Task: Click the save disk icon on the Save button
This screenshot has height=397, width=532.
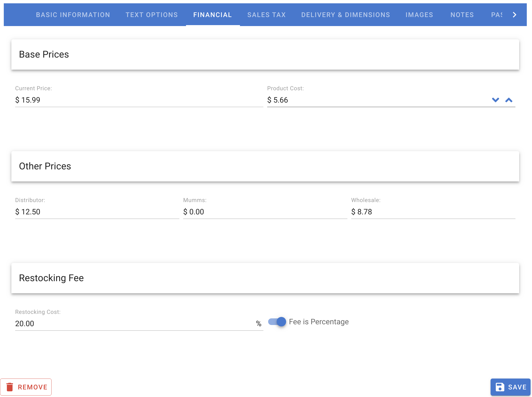Action: (500, 387)
